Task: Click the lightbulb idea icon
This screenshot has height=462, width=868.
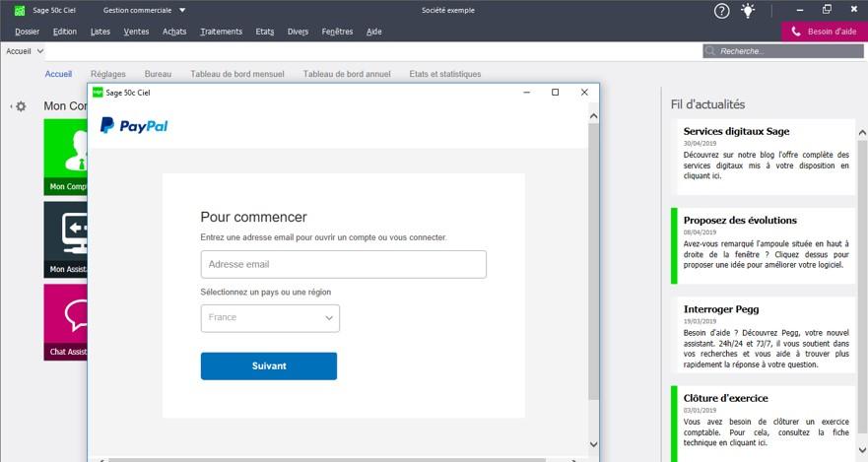Action: 748,11
